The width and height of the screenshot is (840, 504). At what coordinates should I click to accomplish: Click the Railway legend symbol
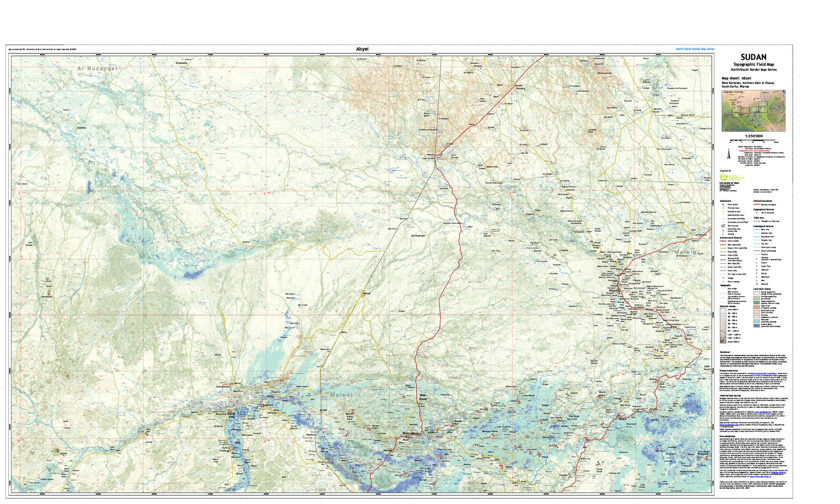click(723, 260)
